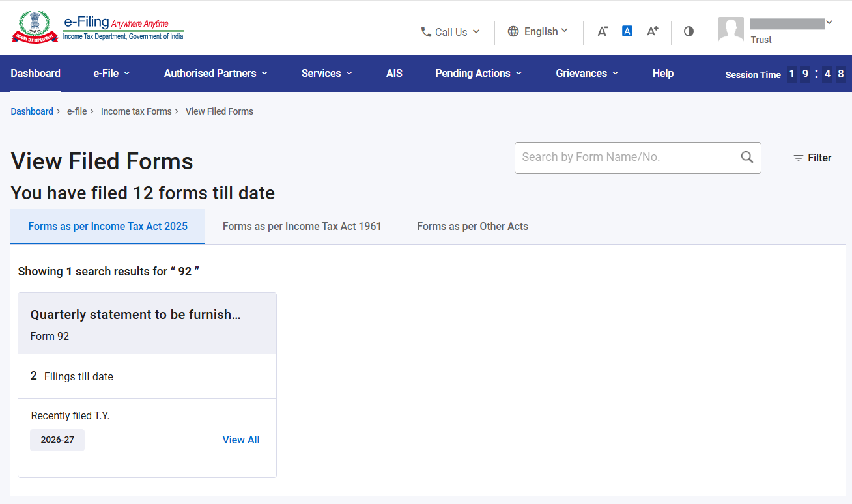Expand the e-File menu
Image resolution: width=852 pixels, height=504 pixels.
click(x=111, y=73)
